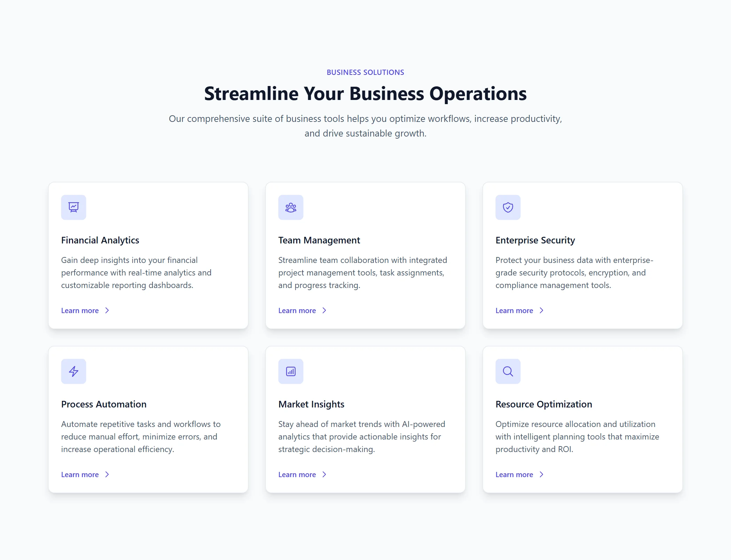Select the Team Management card title
The height and width of the screenshot is (560, 731).
(x=319, y=240)
